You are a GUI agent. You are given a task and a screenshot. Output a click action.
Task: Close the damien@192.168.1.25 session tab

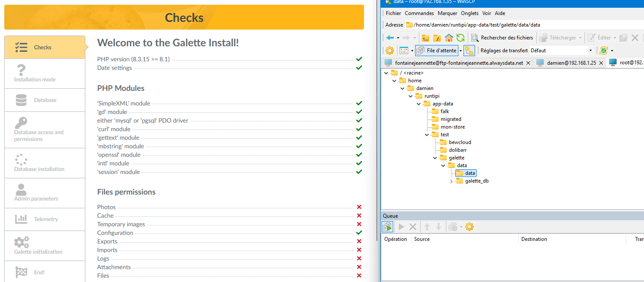(x=602, y=63)
